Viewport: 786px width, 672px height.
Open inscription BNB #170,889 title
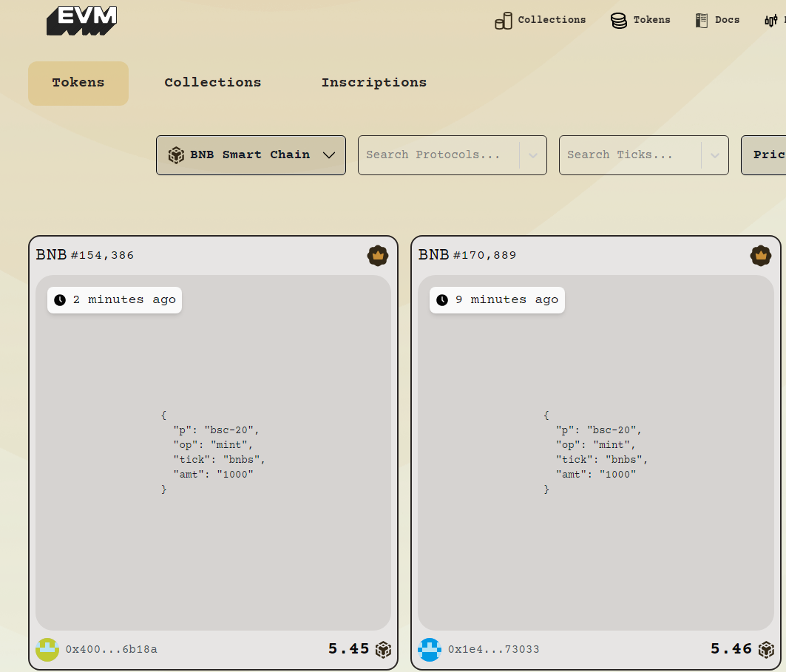[x=467, y=255]
